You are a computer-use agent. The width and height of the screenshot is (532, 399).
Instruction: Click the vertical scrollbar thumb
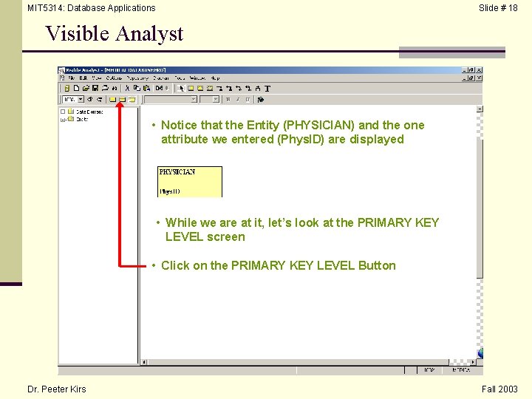tap(480, 208)
